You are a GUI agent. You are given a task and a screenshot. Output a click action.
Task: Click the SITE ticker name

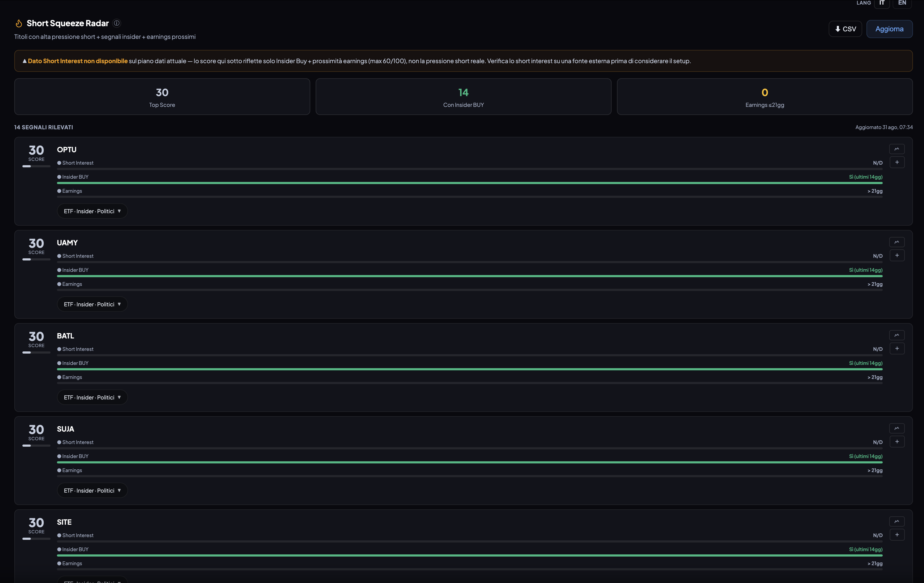coord(64,523)
